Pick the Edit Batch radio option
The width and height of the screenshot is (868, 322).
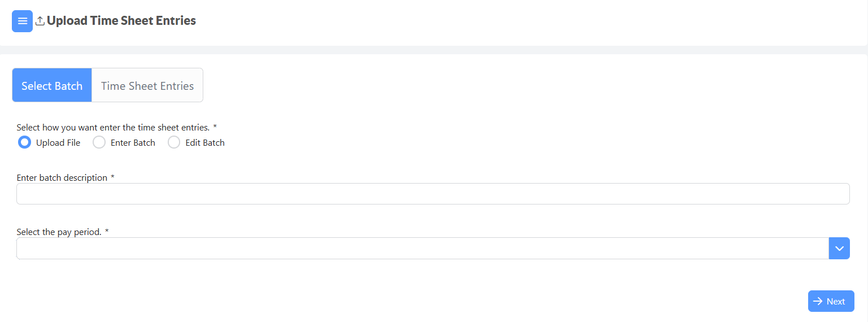(x=174, y=142)
